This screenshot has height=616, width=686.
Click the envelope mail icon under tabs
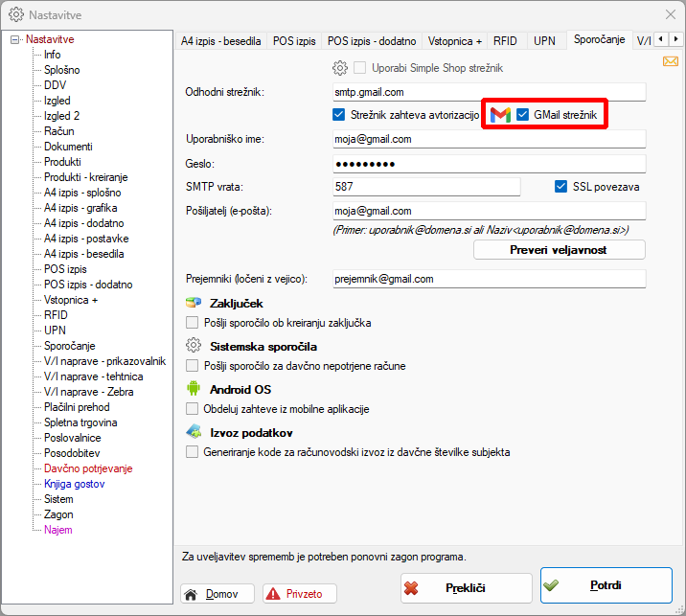pos(671,62)
